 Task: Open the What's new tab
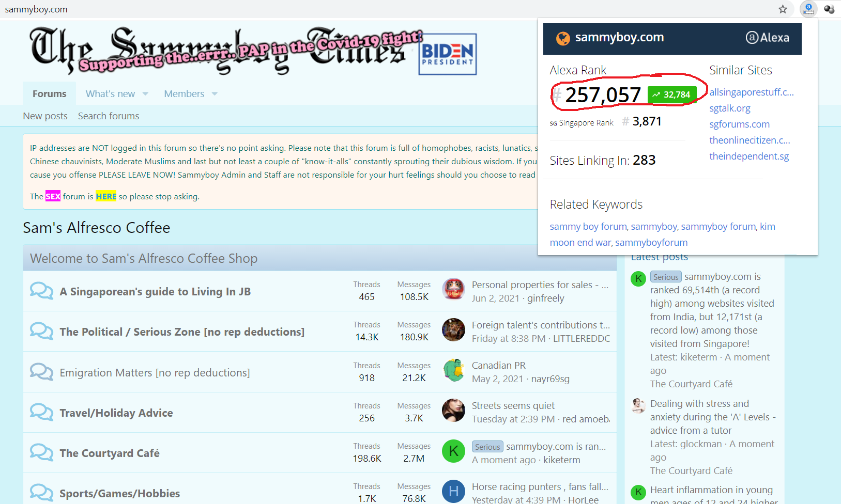point(110,93)
